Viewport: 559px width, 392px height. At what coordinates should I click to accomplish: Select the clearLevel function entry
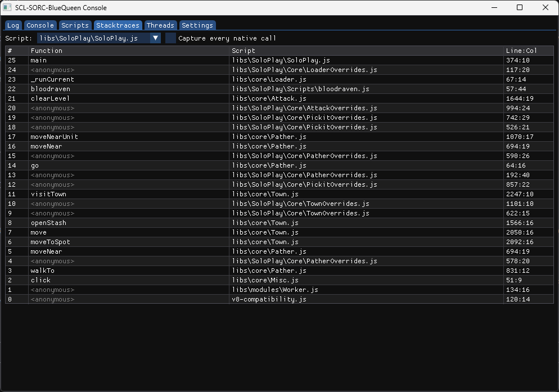[50, 98]
